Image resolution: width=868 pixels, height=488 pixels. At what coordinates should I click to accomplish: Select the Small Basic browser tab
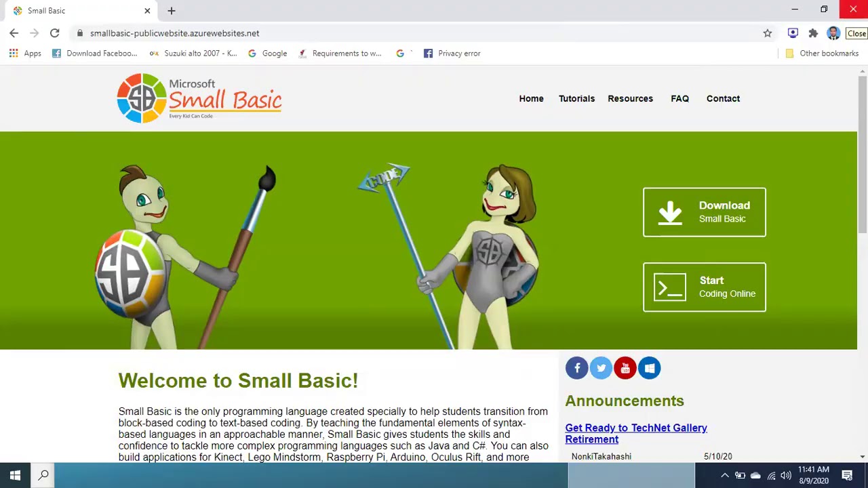[x=79, y=11]
